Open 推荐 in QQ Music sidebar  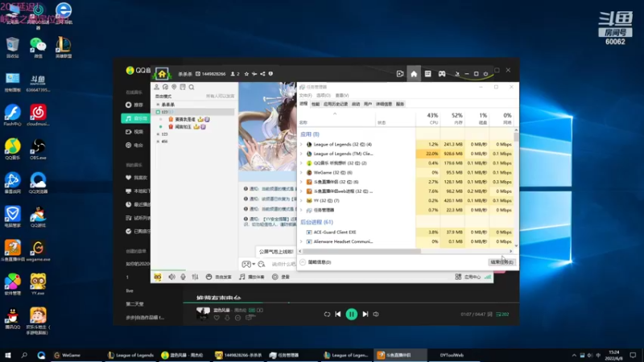click(134, 105)
